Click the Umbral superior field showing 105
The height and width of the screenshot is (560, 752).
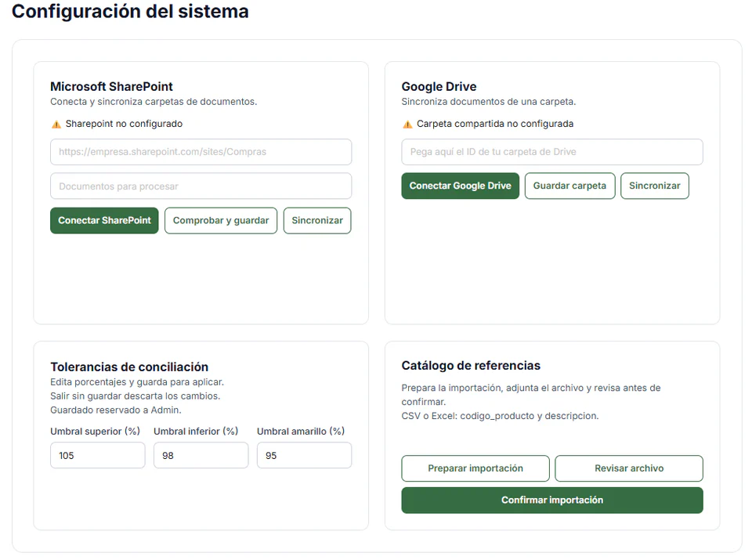[97, 456]
